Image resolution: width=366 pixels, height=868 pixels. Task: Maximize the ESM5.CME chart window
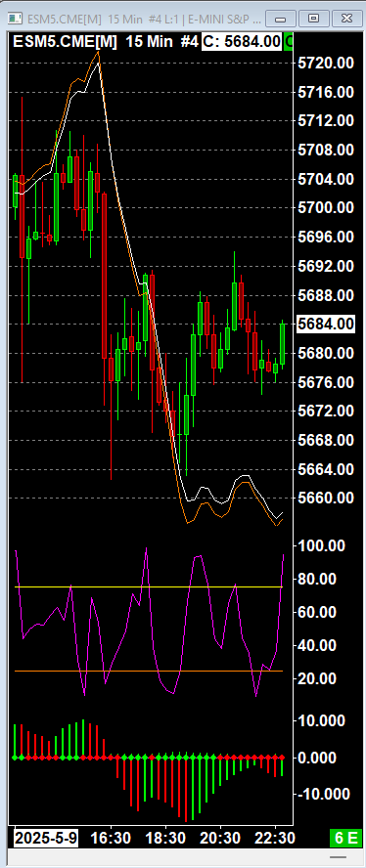pyautogui.click(x=314, y=19)
